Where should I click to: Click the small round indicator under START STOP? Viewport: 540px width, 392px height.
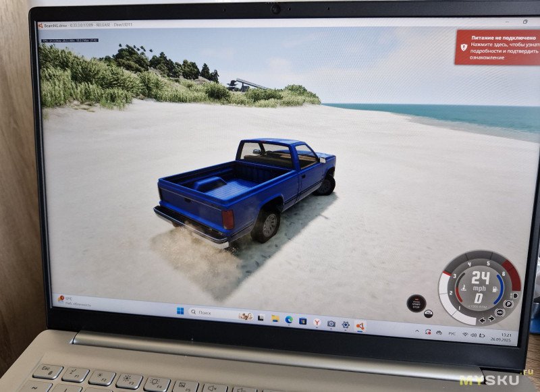tap(429, 313)
